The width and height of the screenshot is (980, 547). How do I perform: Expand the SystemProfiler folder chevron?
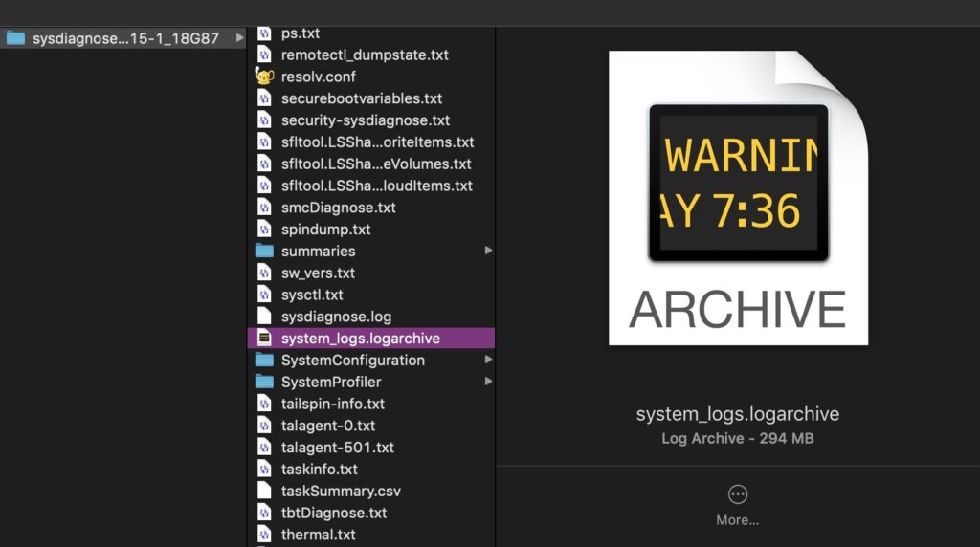(x=488, y=382)
